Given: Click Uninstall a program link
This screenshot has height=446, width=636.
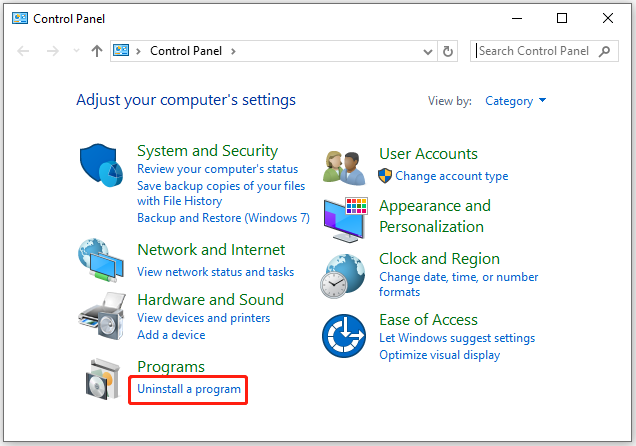Looking at the screenshot, I should click(x=189, y=389).
